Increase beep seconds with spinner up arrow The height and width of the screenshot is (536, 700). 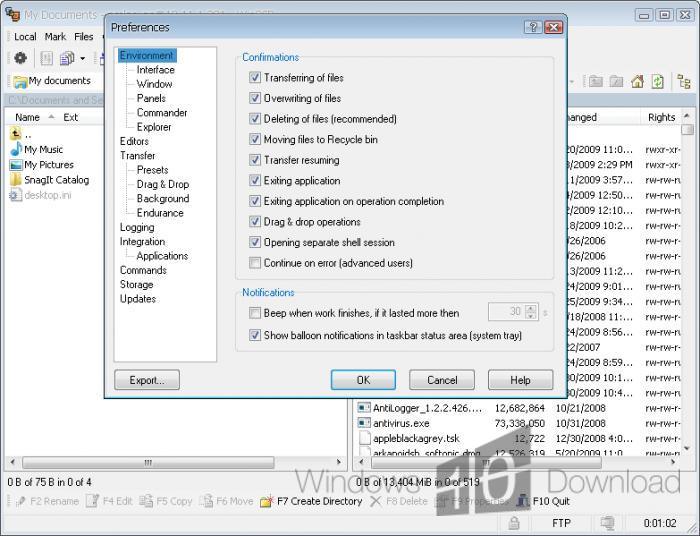point(530,308)
